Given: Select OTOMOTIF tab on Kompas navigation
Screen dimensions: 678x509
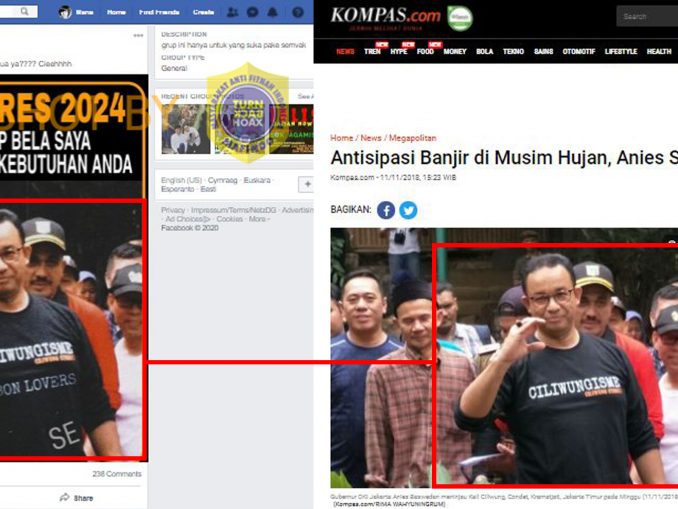Looking at the screenshot, I should click(x=579, y=51).
